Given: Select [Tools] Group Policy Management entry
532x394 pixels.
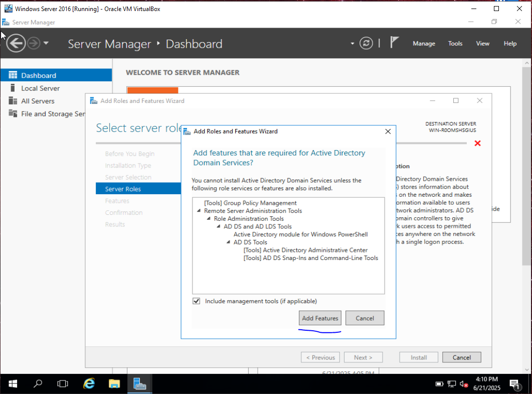Looking at the screenshot, I should [x=250, y=203].
